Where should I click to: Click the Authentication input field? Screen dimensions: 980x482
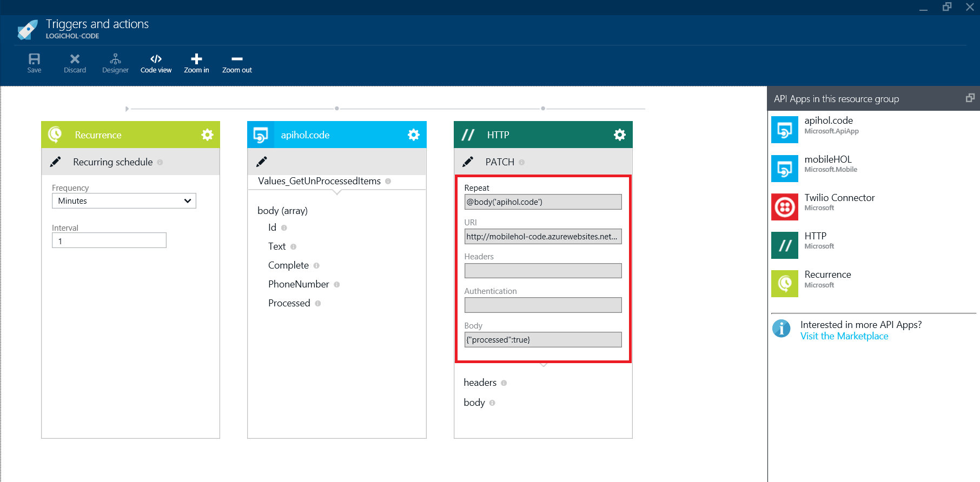543,305
